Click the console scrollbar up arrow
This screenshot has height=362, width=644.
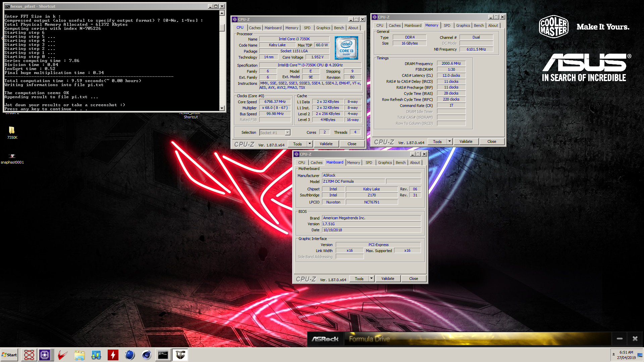click(222, 13)
